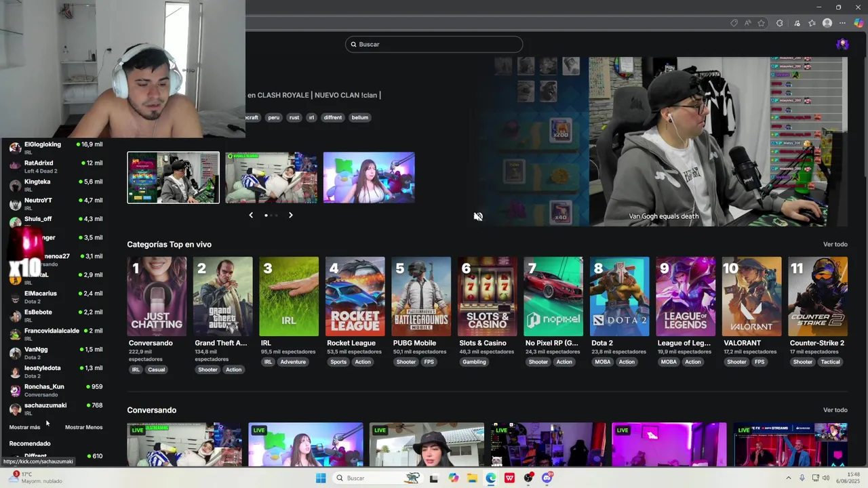Screen dimensions: 868x488
Task: Open Windows Start menu
Action: [x=321, y=478]
